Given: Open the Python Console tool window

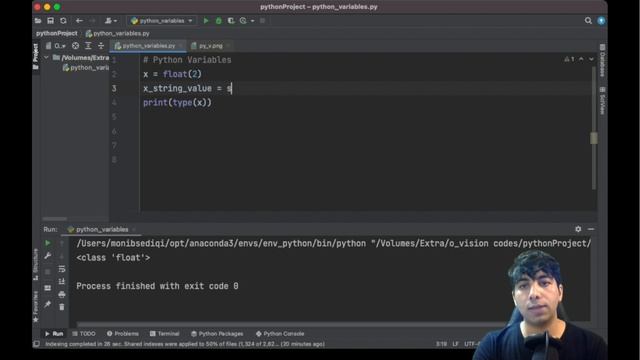Looking at the screenshot, I should tap(280, 334).
